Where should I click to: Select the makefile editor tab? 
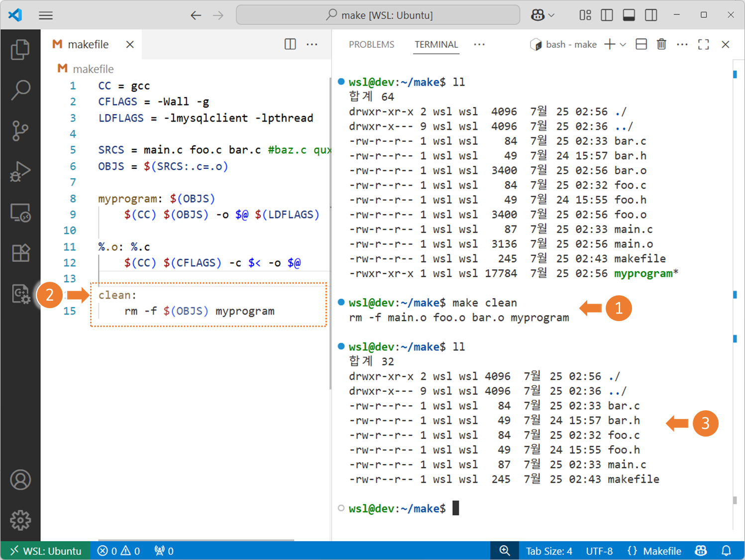pyautogui.click(x=92, y=44)
